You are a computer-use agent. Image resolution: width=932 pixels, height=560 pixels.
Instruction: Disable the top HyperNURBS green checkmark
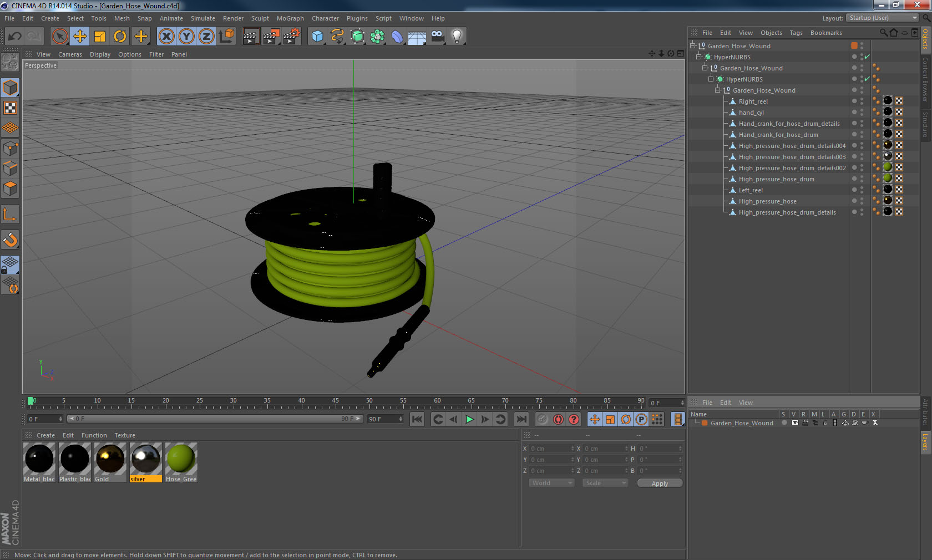pos(867,57)
